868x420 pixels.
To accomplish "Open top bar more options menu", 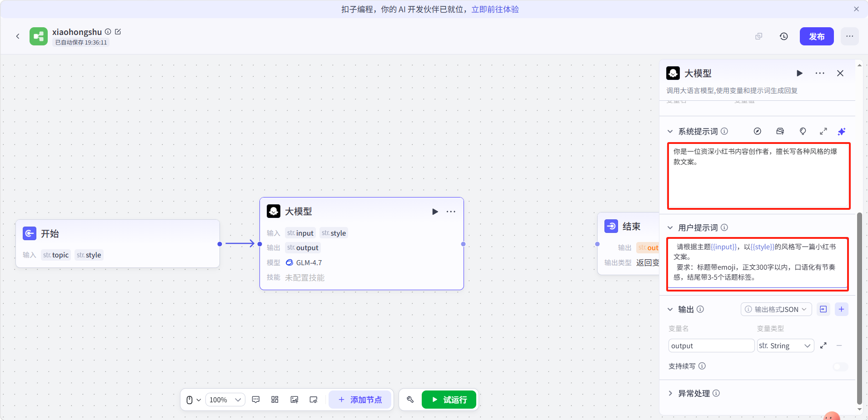I will pos(849,36).
